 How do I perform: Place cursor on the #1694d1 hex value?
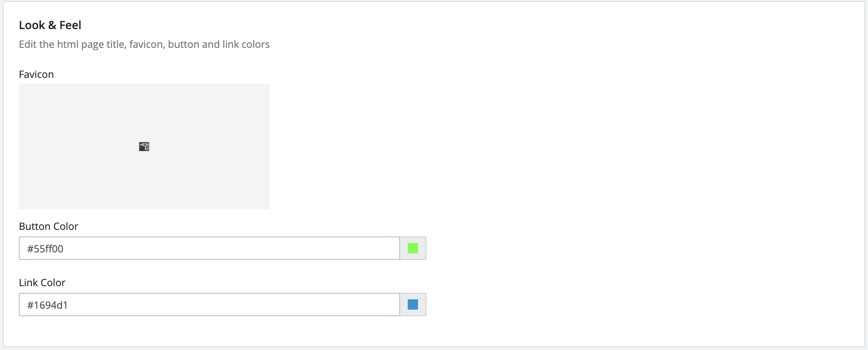point(47,305)
